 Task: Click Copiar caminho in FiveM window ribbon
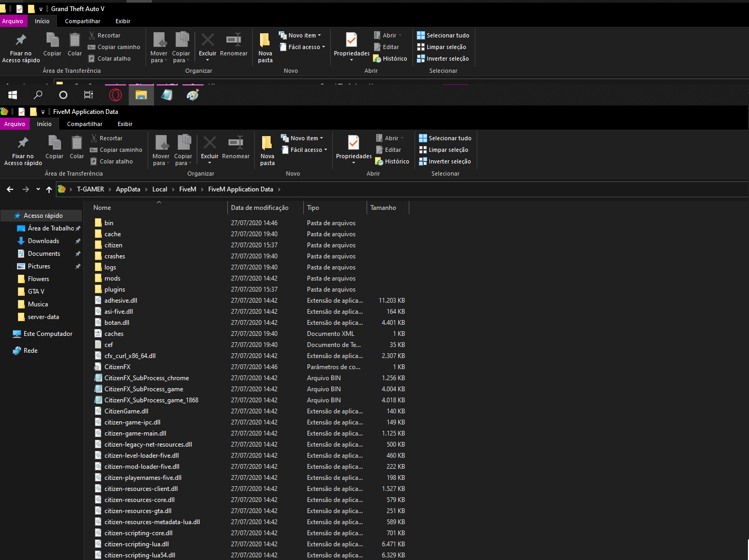[116, 150]
